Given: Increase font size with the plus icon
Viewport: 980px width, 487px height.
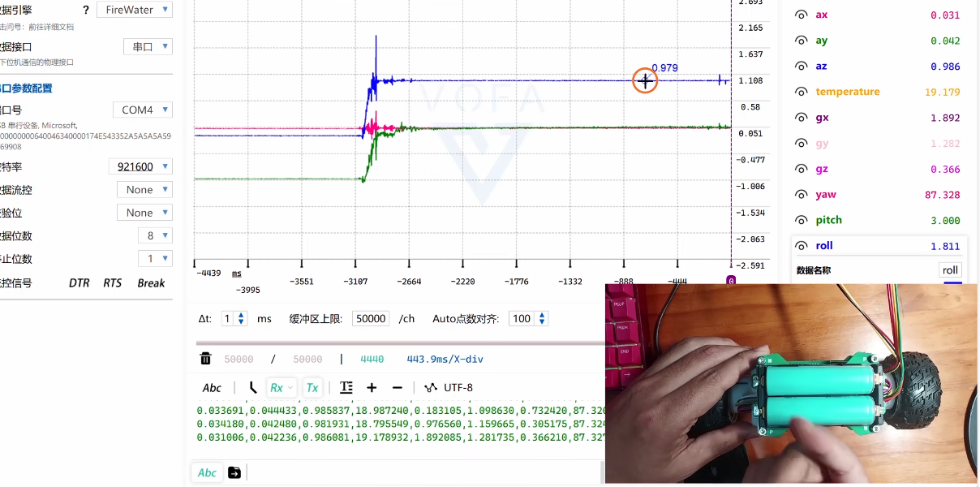Looking at the screenshot, I should (x=372, y=388).
